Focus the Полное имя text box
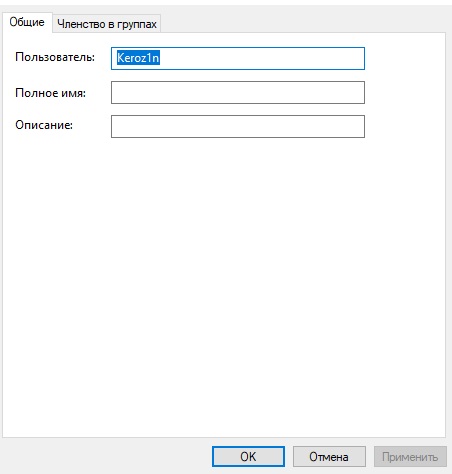 [x=238, y=93]
